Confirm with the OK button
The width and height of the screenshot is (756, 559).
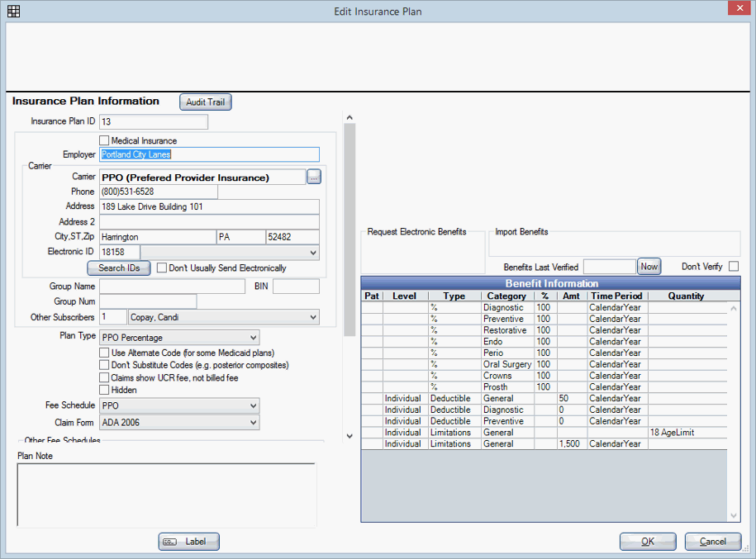(x=648, y=542)
